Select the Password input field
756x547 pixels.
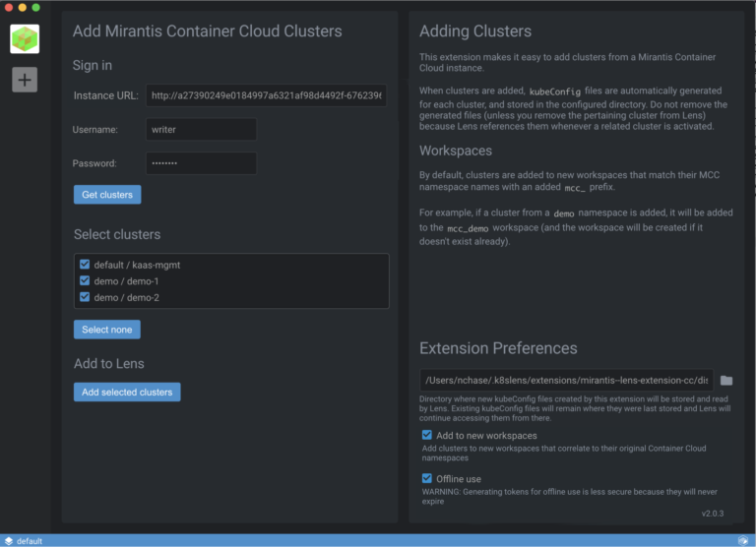pyautogui.click(x=201, y=163)
